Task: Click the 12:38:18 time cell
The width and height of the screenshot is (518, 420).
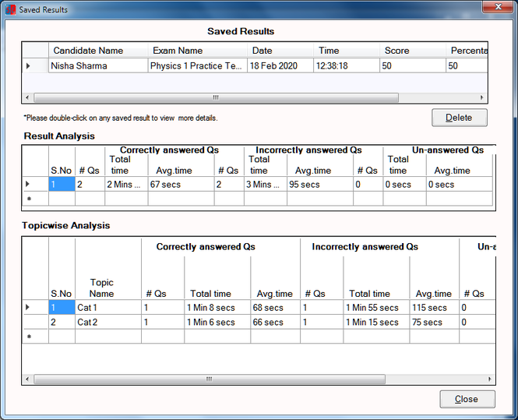Action: tap(347, 65)
